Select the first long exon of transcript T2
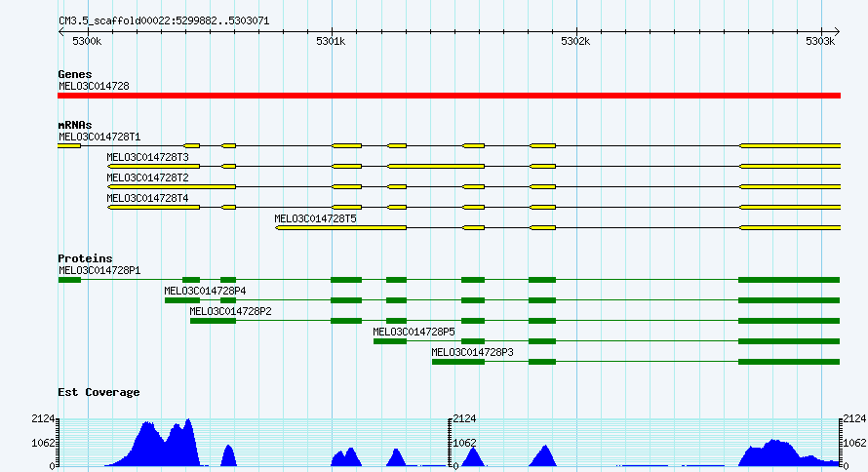Screen dimensions: 868x472 [x=173, y=186]
